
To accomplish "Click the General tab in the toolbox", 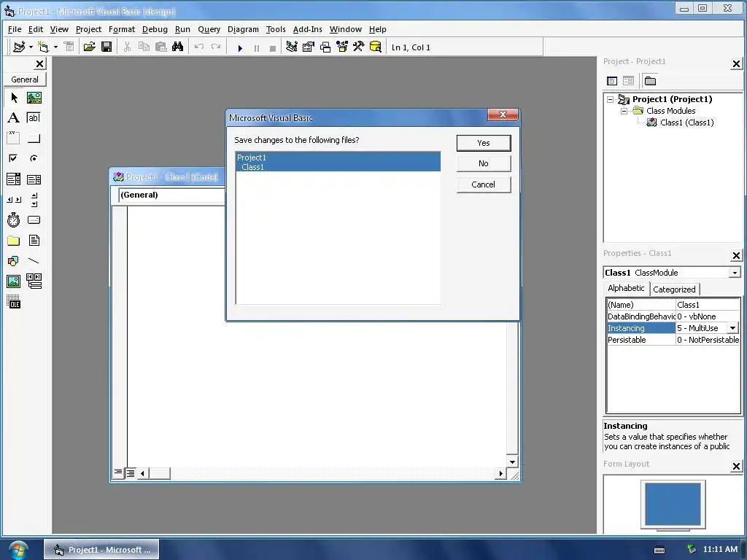I will pyautogui.click(x=25, y=79).
